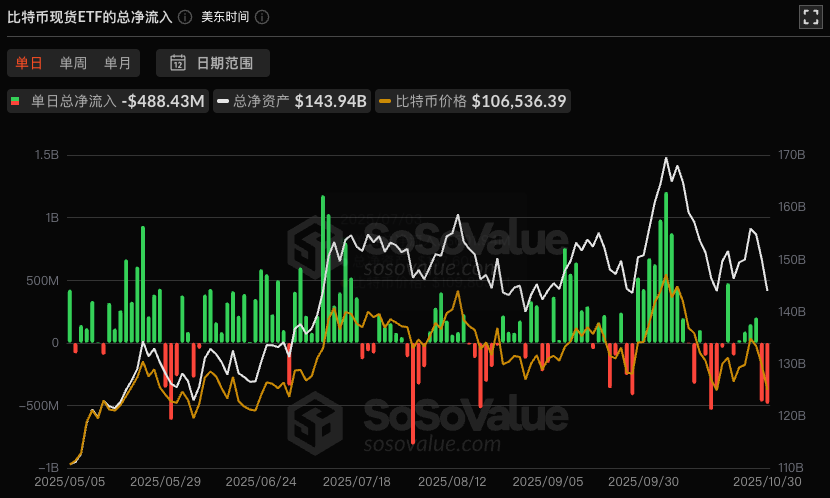Click info icon next to 美东时间
The image size is (830, 498).
(262, 17)
